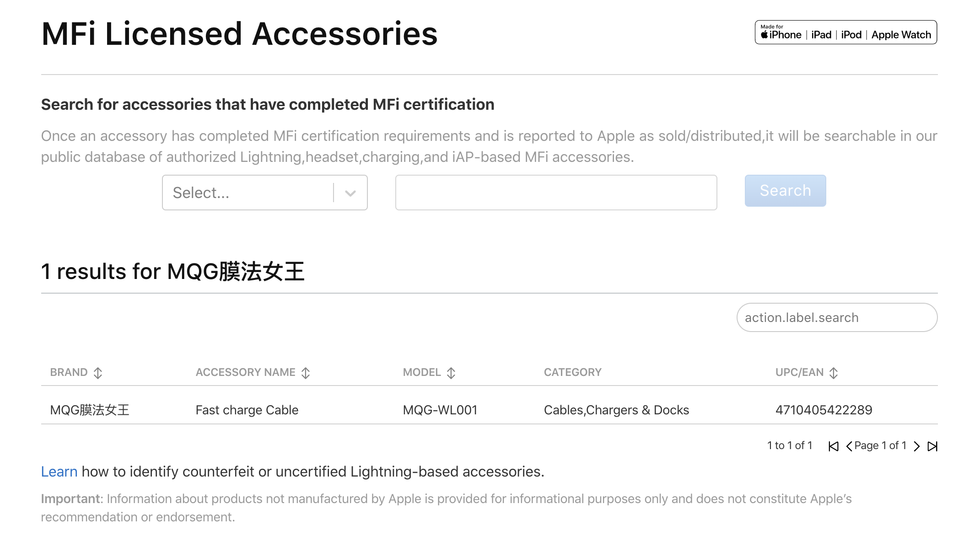Click the BRAND column sort arrows icon
This screenshot has height=536, width=980.
click(98, 373)
